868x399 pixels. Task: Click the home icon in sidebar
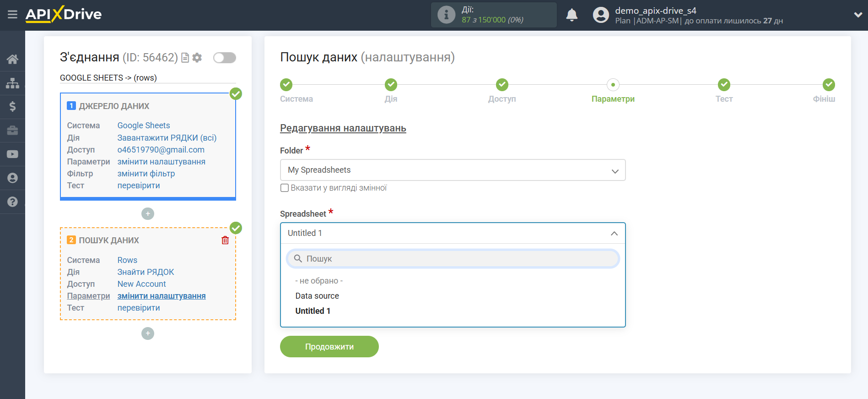coord(12,59)
